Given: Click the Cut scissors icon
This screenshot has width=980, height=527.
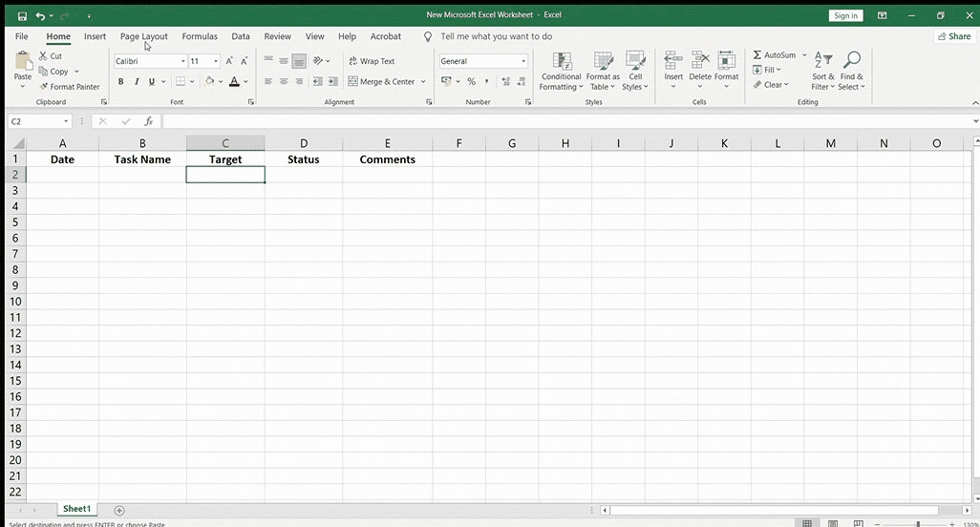Looking at the screenshot, I should (43, 56).
